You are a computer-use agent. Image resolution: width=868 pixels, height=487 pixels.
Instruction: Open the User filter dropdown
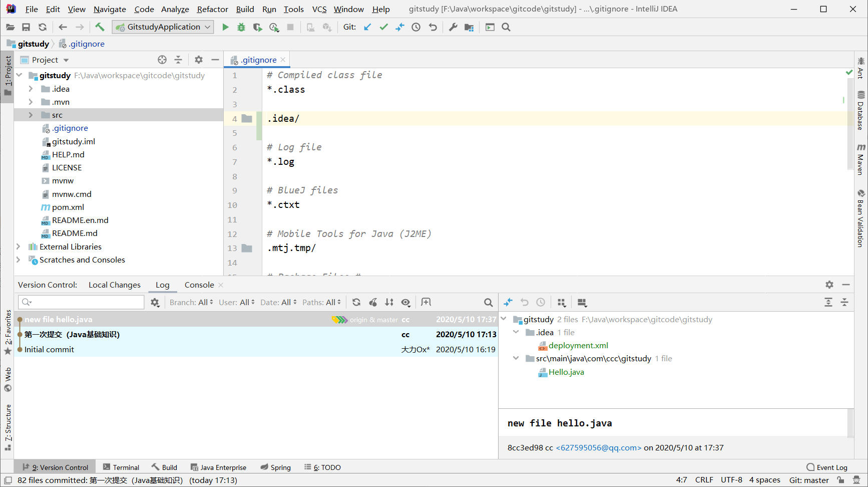[237, 302]
